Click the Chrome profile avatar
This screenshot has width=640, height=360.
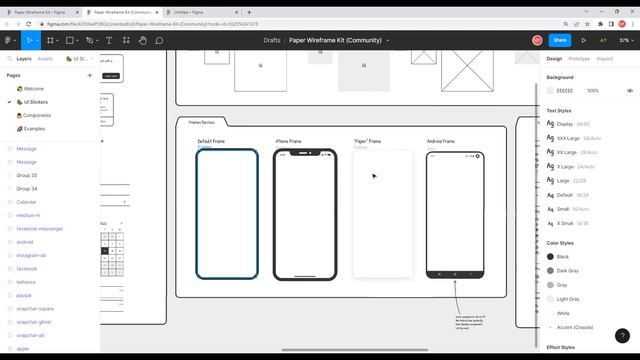tap(622, 24)
